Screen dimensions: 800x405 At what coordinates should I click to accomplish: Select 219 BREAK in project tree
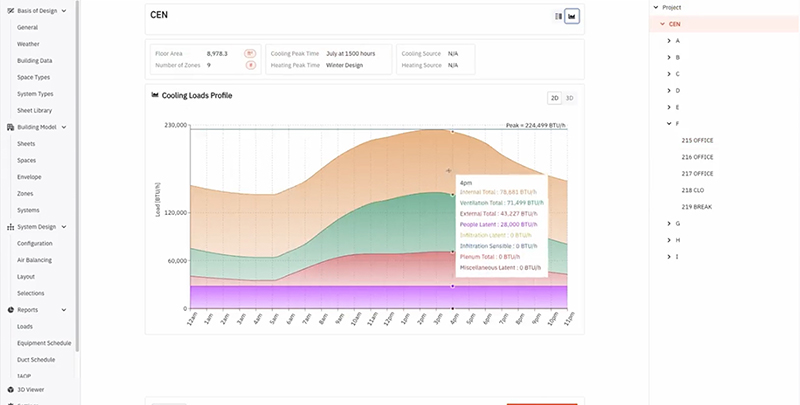click(x=697, y=207)
